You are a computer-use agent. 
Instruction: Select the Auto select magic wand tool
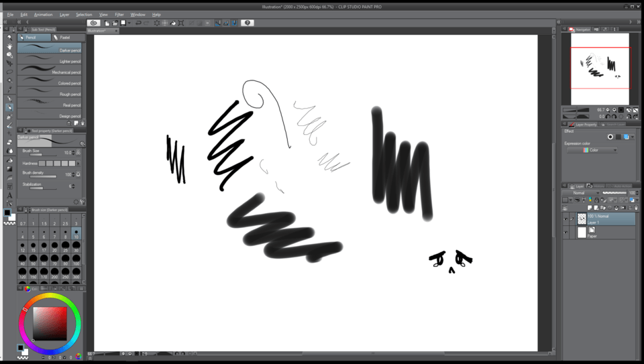[x=9, y=81]
